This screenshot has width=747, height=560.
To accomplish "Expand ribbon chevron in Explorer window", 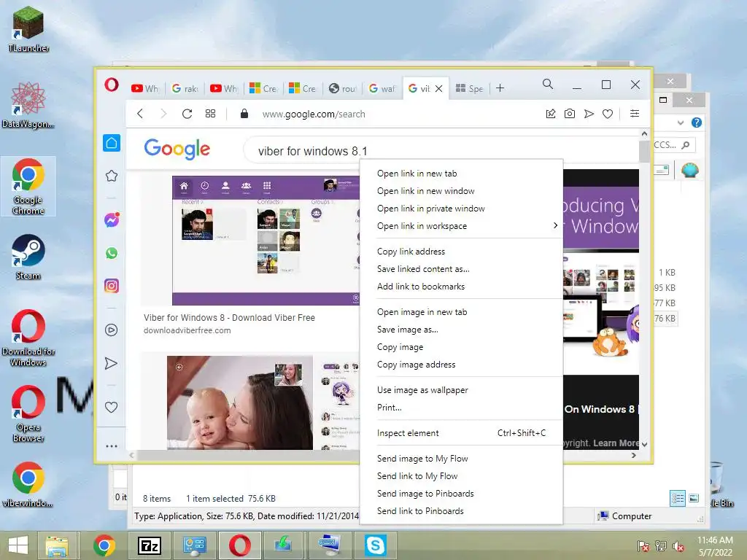I will tap(681, 122).
